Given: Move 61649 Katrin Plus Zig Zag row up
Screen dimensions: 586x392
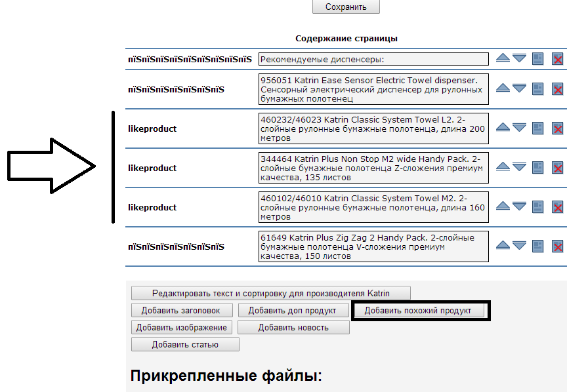Looking at the screenshot, I should (x=503, y=245).
